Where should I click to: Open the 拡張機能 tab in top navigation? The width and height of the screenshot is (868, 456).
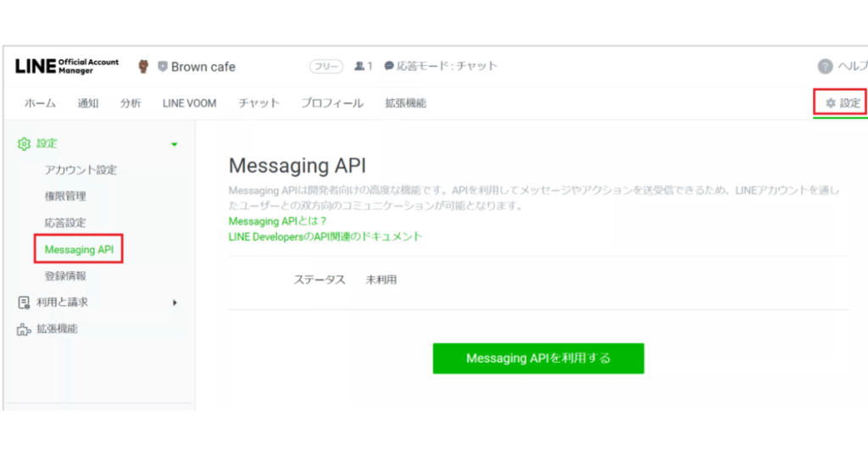click(x=406, y=103)
